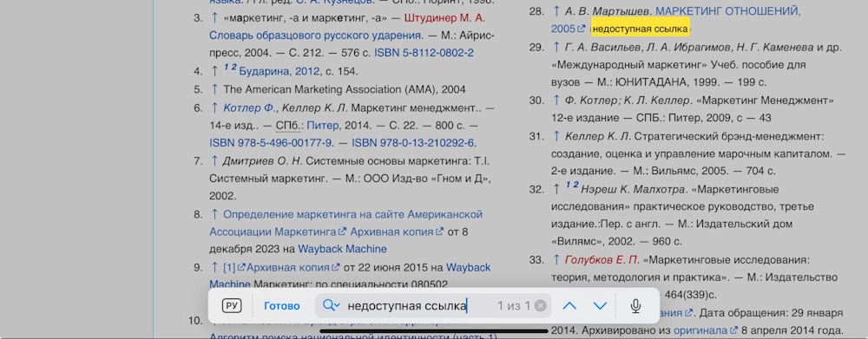Open the search options magnifier dropdown

[331, 305]
